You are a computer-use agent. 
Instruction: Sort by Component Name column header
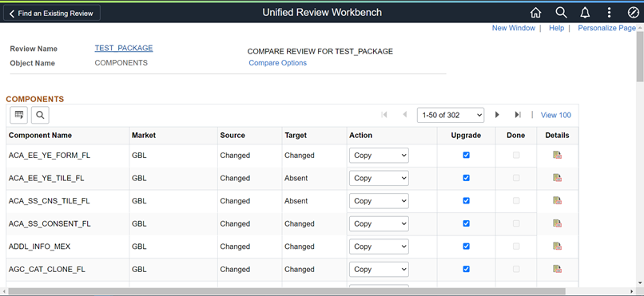[x=40, y=136]
